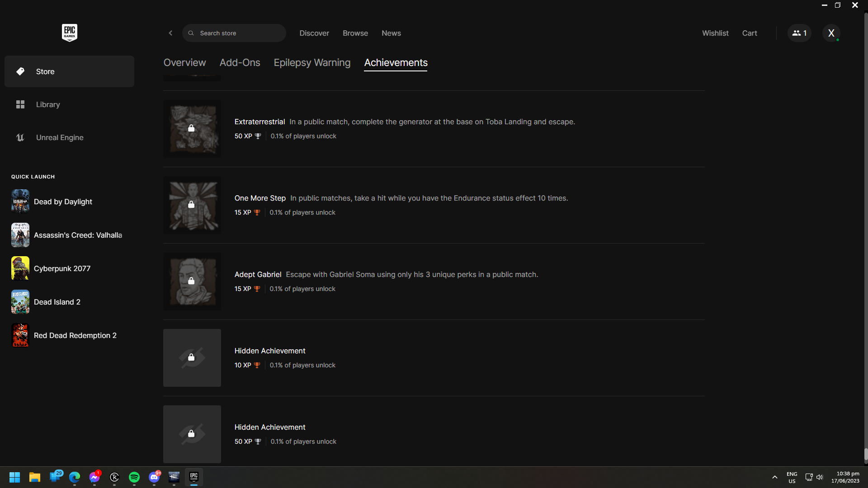This screenshot has width=868, height=488.
Task: Click the Adept Gabriel achievement thumbnail
Action: (192, 282)
